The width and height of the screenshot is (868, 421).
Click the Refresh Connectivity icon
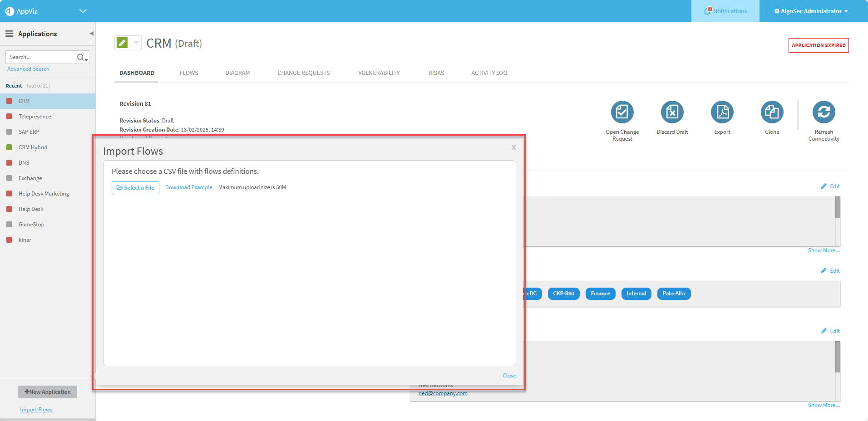pyautogui.click(x=824, y=112)
